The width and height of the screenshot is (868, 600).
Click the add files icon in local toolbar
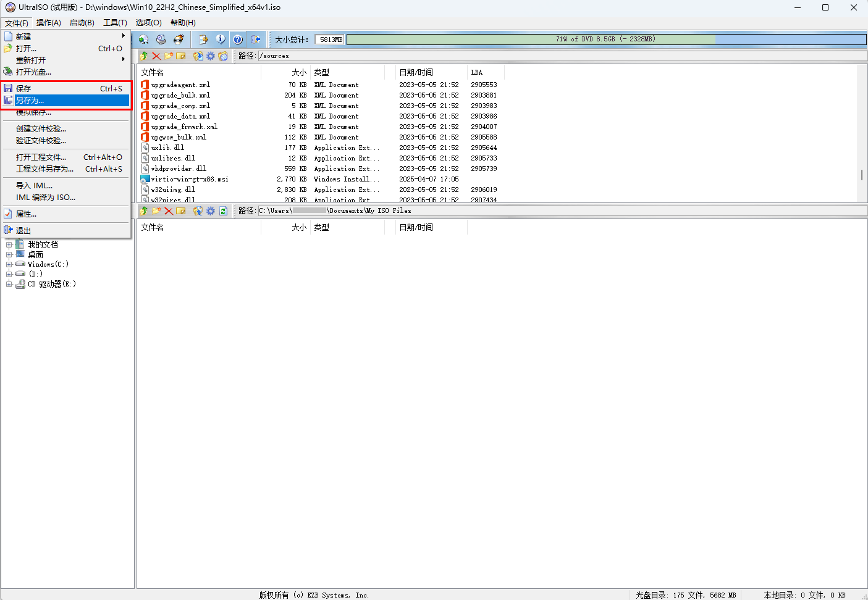tap(198, 211)
